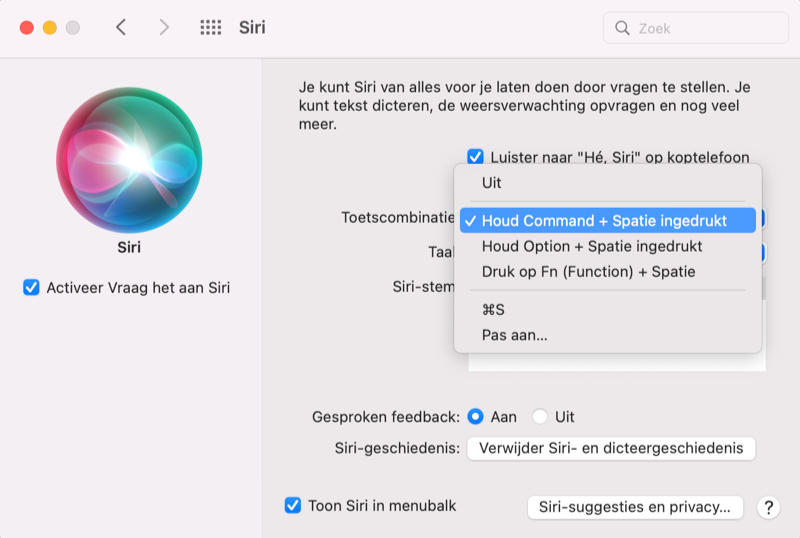Select Gesproken feedback Aan radio button
The height and width of the screenshot is (538, 800).
tap(476, 417)
